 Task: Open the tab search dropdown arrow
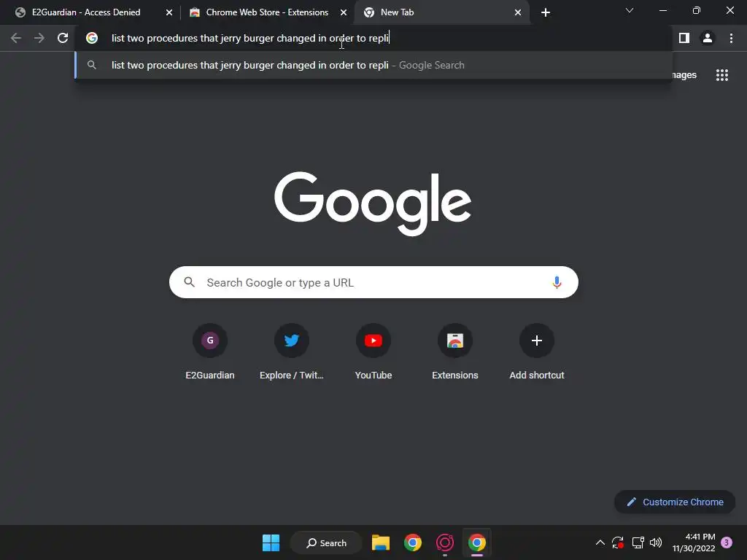click(x=630, y=10)
